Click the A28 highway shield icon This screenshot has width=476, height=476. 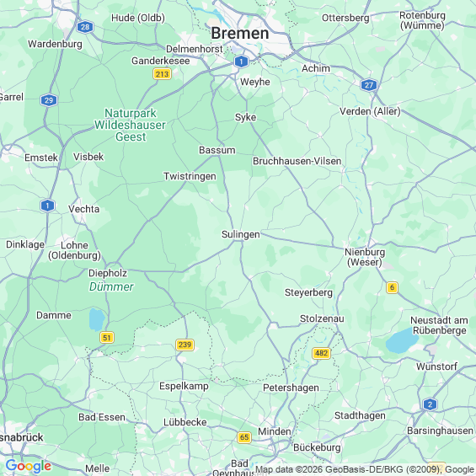point(85,27)
